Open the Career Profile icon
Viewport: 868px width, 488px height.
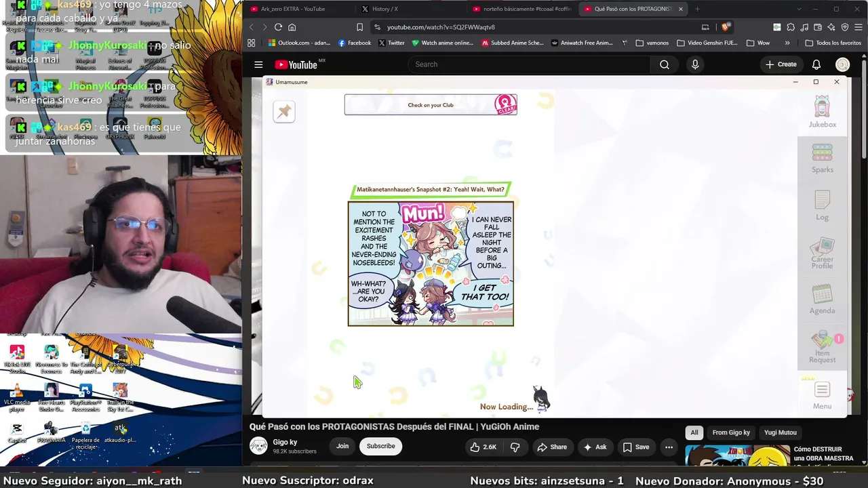(822, 253)
